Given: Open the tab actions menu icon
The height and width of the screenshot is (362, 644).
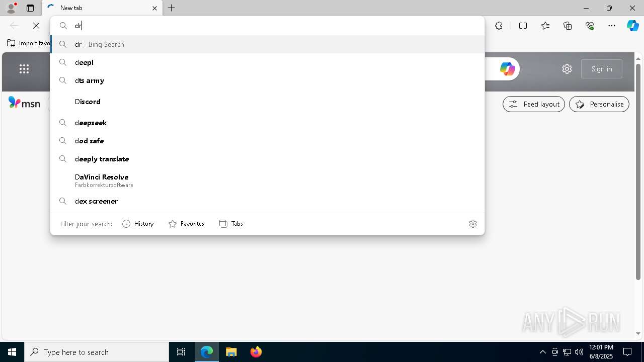Looking at the screenshot, I should [x=30, y=8].
